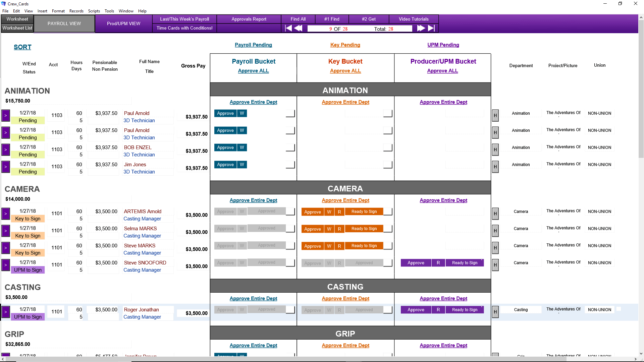Toggle the checkbox in ARTEMIS Arnold's Key Bucket
The width and height of the screenshot is (644, 362).
point(388,212)
